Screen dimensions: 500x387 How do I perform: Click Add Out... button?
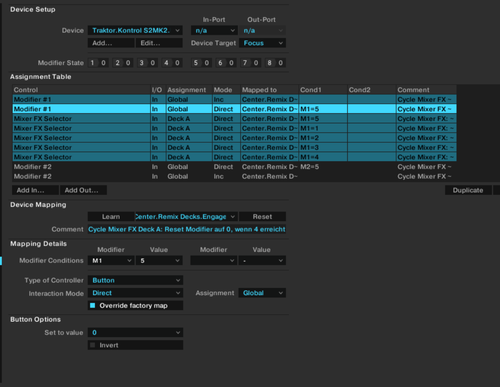click(83, 190)
